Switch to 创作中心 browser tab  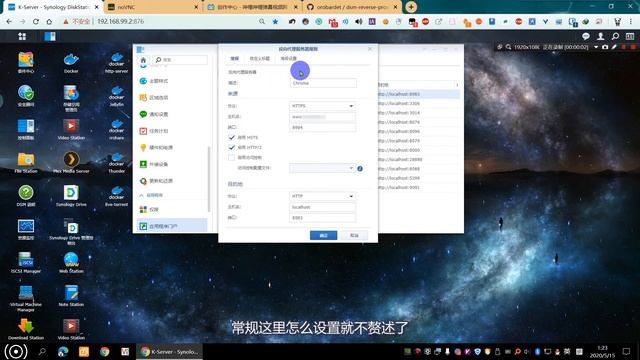point(253,7)
